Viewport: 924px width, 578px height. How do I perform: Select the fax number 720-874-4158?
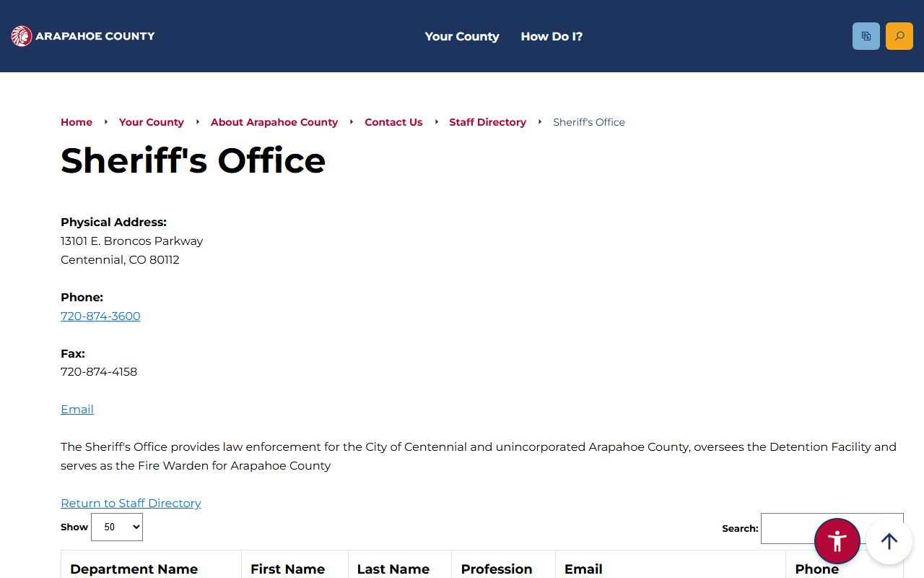coord(99,371)
